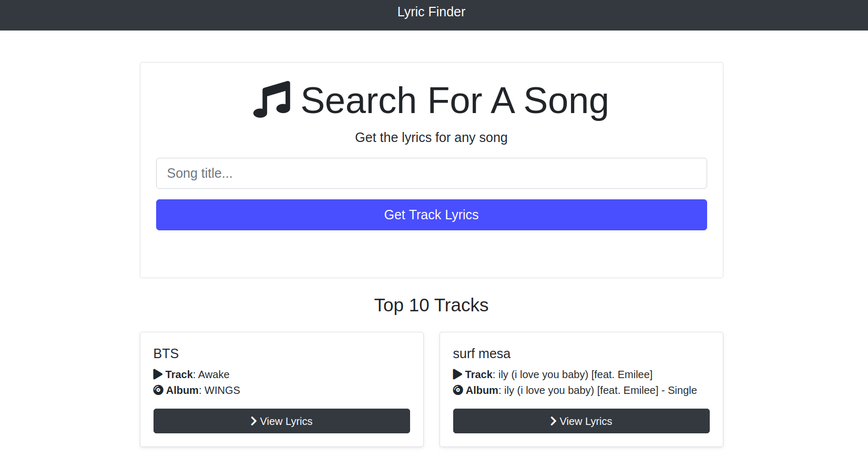Click the play icon in the surf mesa card
868x457 pixels.
pyautogui.click(x=457, y=374)
